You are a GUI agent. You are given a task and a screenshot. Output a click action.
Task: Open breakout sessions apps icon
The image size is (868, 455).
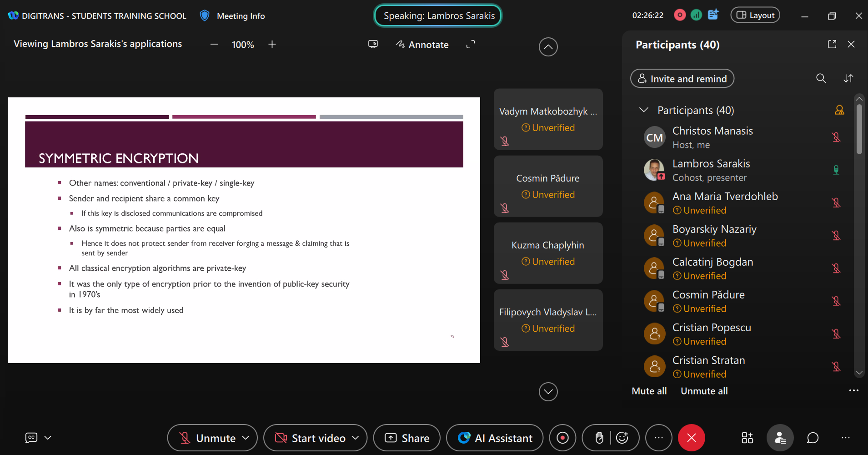[x=747, y=438]
